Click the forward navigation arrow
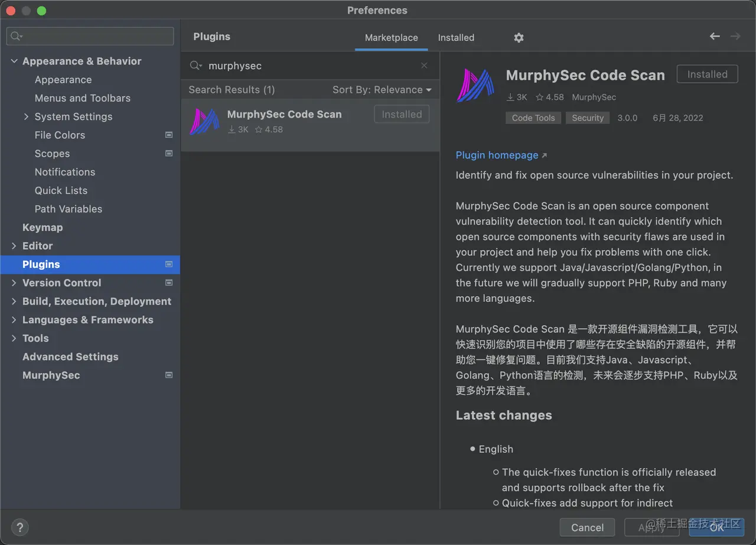Screen dimensions: 756x545 735,37
